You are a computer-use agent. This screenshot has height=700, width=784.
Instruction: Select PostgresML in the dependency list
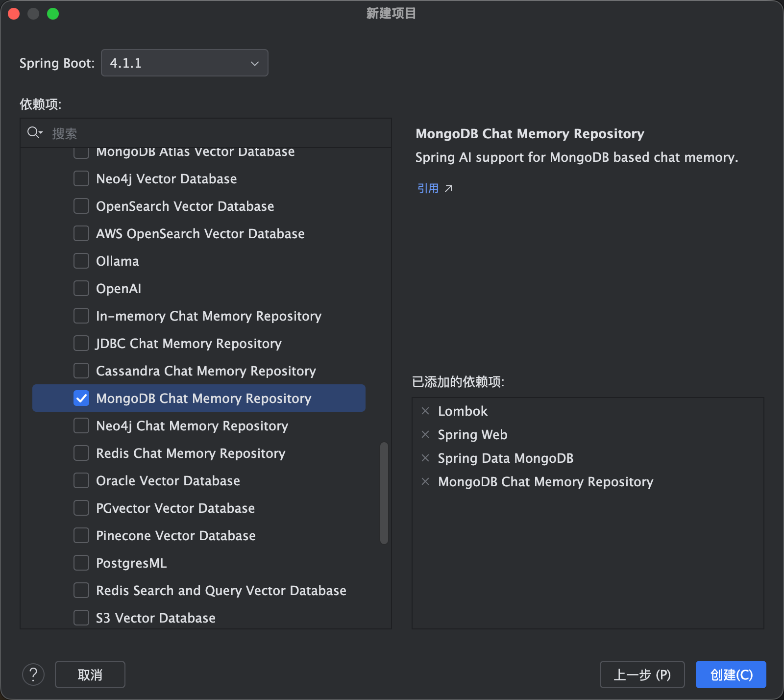point(131,563)
